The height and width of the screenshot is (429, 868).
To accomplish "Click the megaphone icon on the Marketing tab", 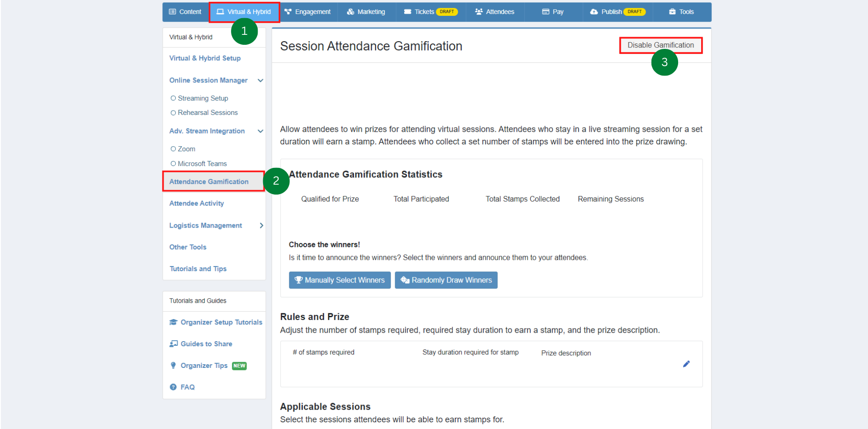I will point(350,12).
